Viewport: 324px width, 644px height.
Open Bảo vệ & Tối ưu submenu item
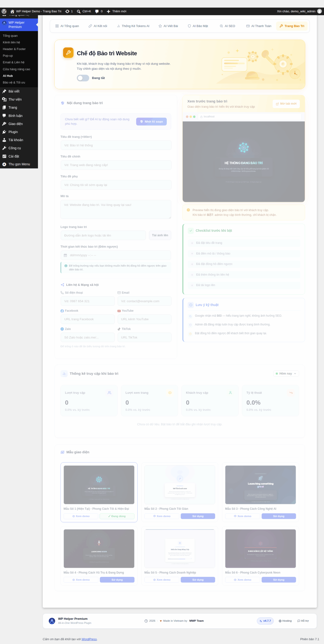[14, 83]
